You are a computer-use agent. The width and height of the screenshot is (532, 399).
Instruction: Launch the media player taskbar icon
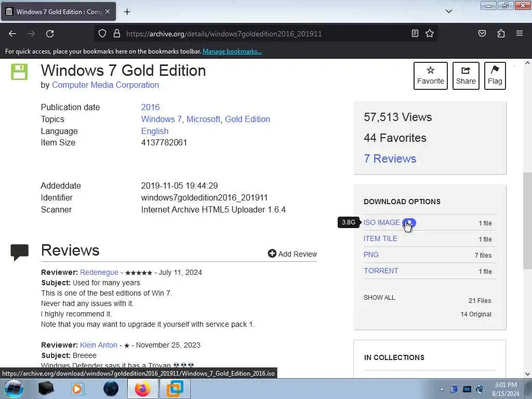point(77,389)
